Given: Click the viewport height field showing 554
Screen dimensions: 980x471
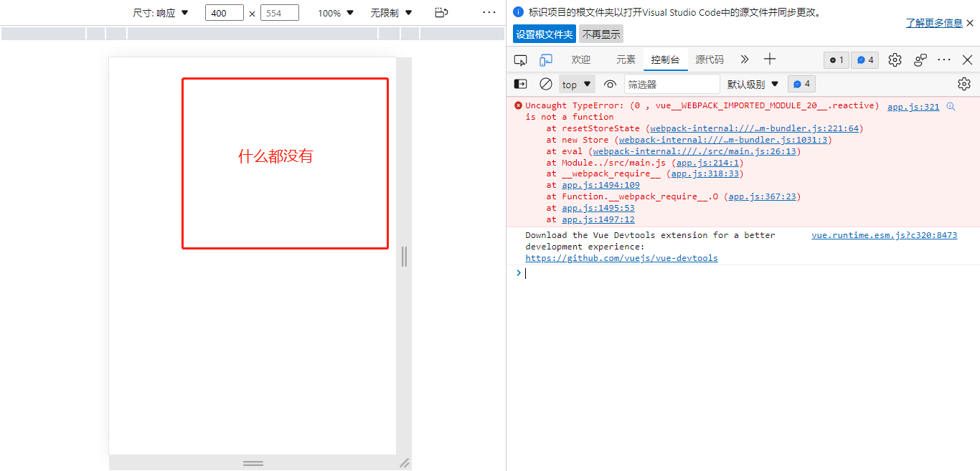Looking at the screenshot, I should (280, 13).
